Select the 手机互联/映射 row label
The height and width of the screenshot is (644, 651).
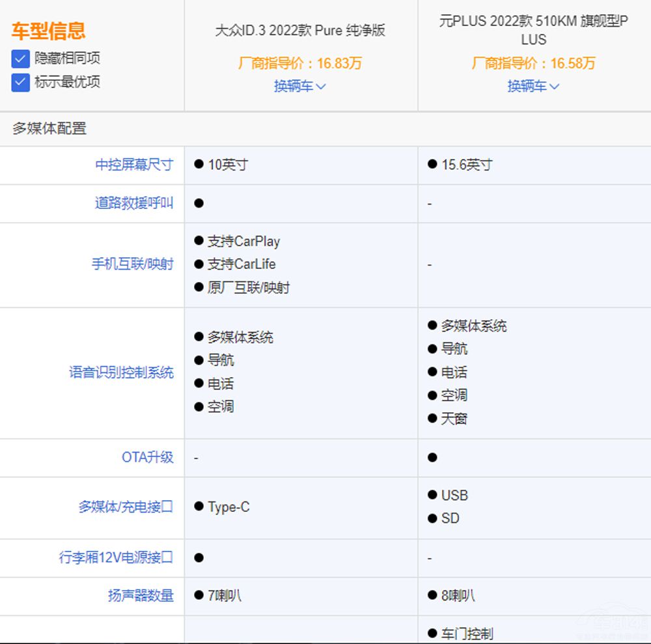coord(132,264)
